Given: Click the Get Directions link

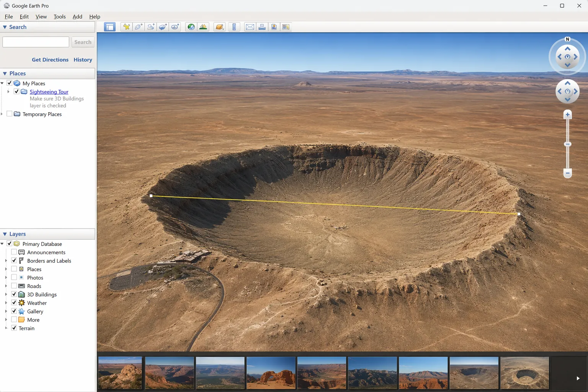Looking at the screenshot, I should point(50,60).
